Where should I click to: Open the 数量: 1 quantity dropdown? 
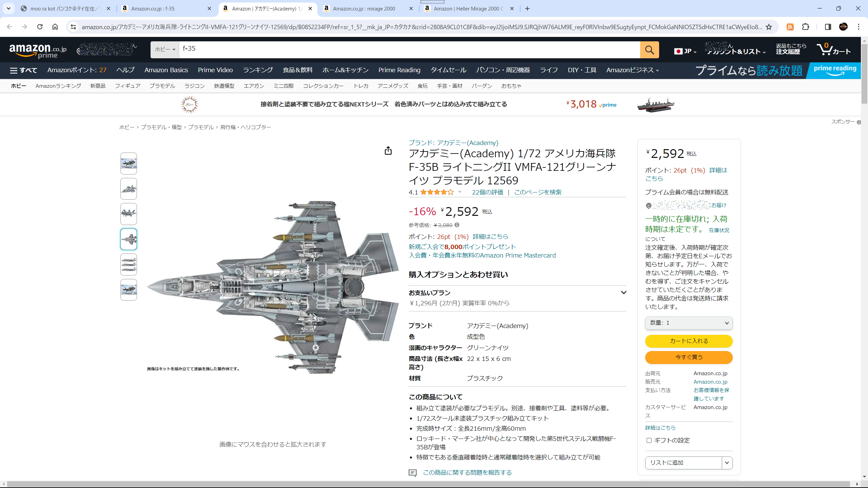(x=689, y=323)
